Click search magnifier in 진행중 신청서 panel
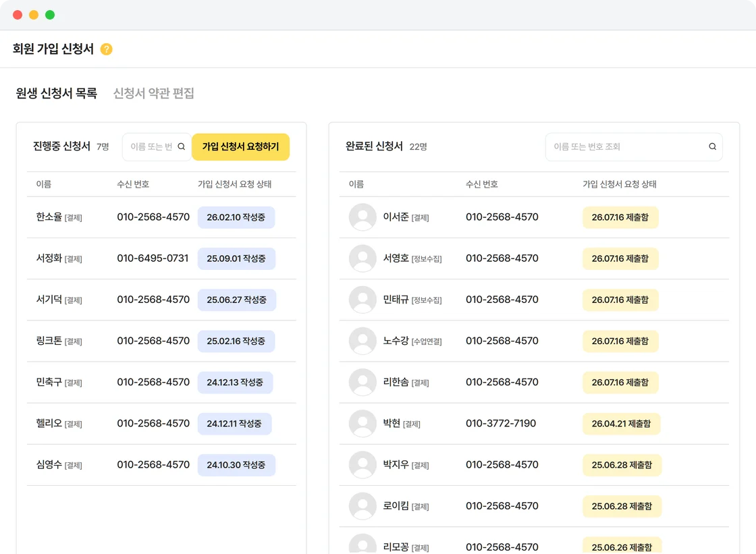This screenshot has height=554, width=756. (x=182, y=146)
